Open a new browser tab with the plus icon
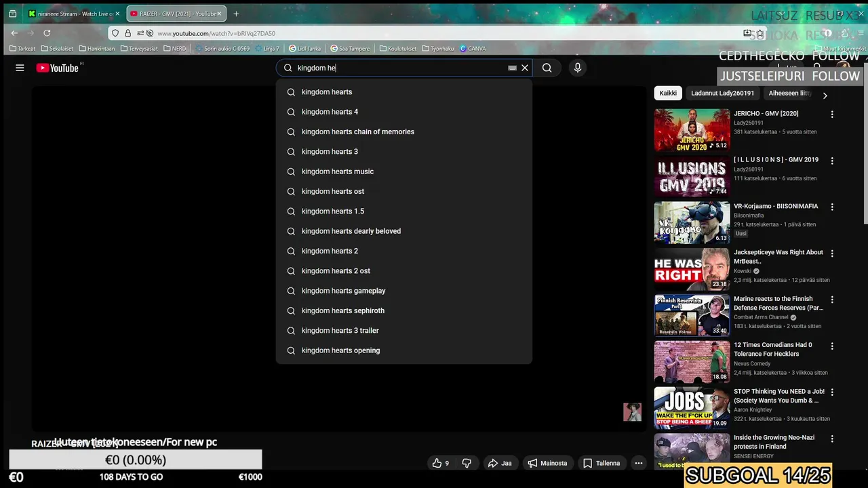 pyautogui.click(x=236, y=14)
